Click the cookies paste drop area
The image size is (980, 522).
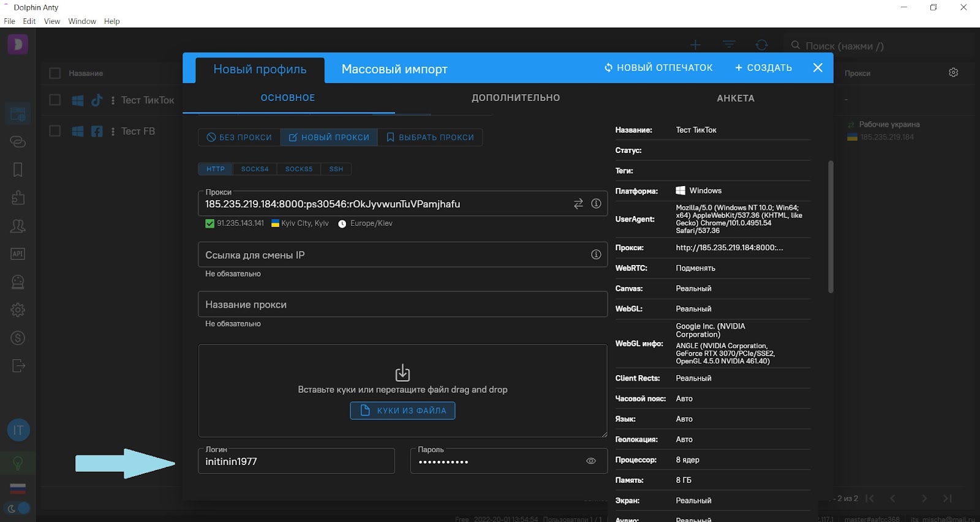tap(402, 390)
